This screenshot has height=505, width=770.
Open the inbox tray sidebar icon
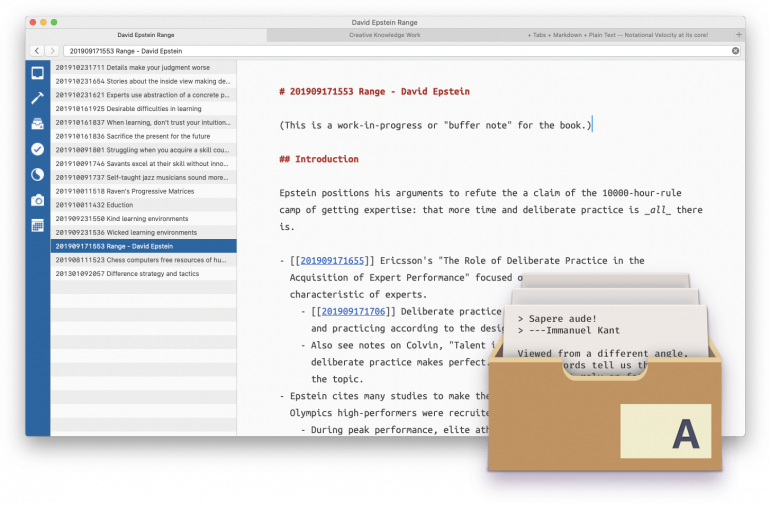coord(37,124)
